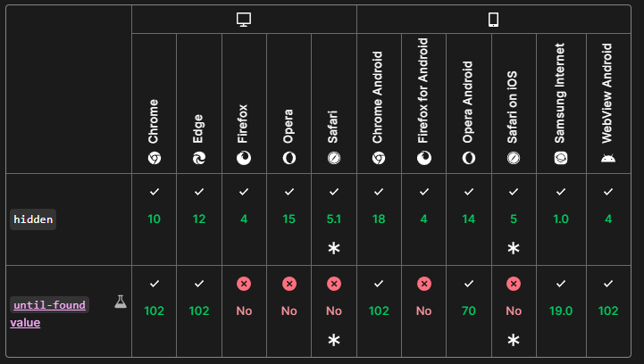This screenshot has width=644, height=364.
Task: Select Samsung Internet 19.0 support cell
Action: coord(561,311)
